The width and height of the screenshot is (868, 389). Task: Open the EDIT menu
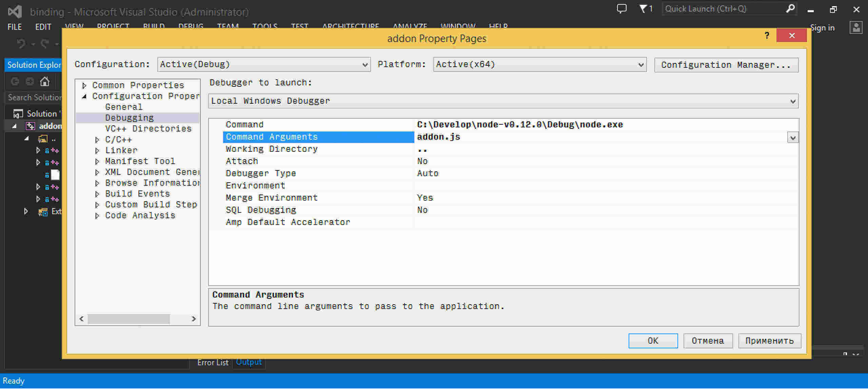pos(43,27)
